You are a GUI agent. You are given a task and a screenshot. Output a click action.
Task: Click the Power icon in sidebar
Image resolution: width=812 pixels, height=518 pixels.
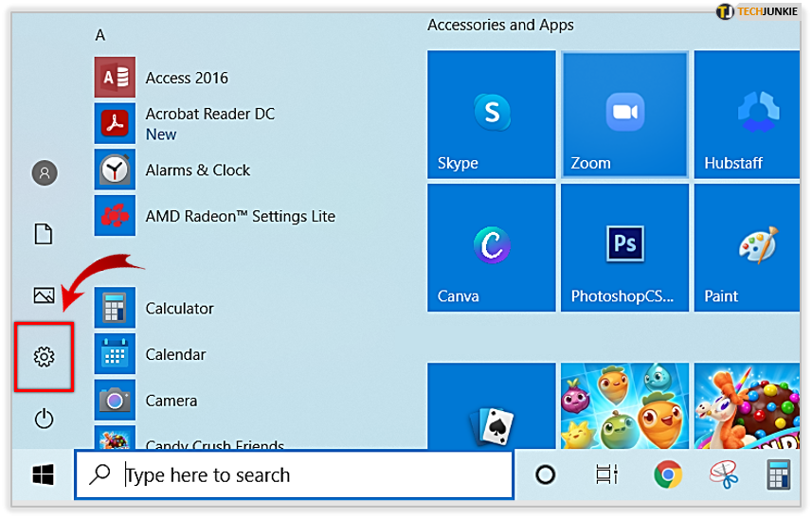(x=44, y=419)
